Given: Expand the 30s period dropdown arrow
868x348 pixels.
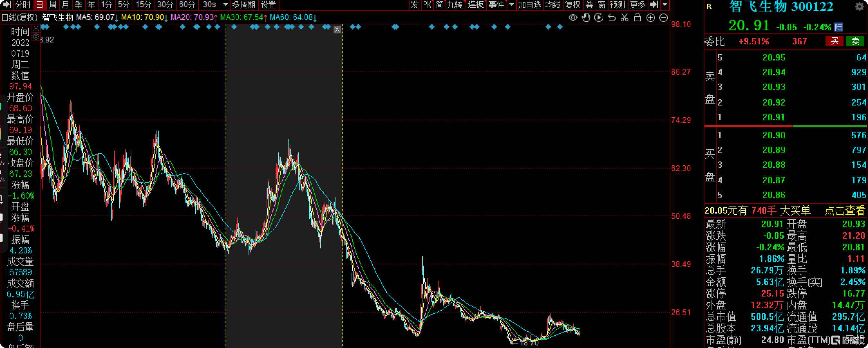Looking at the screenshot, I should (x=226, y=5).
